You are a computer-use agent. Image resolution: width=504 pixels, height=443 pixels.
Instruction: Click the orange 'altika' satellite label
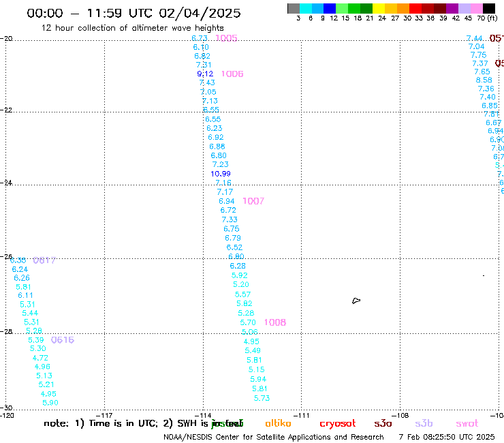(x=278, y=423)
